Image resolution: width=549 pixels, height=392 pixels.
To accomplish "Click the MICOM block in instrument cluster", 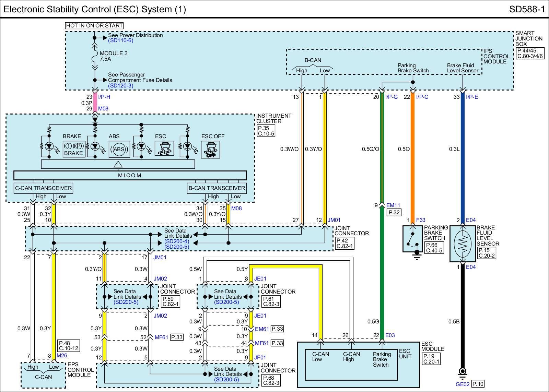I will [130, 175].
